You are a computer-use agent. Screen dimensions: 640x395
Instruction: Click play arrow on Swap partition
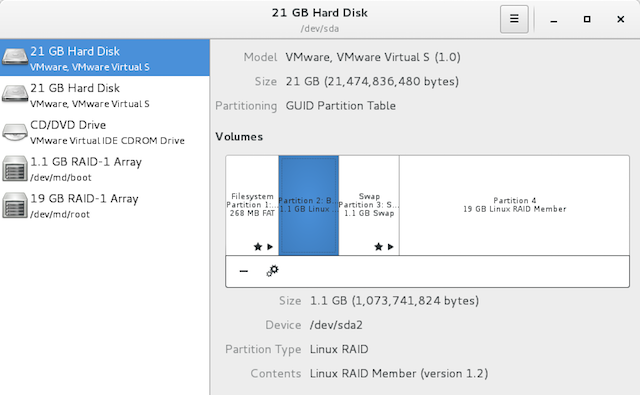pos(391,246)
